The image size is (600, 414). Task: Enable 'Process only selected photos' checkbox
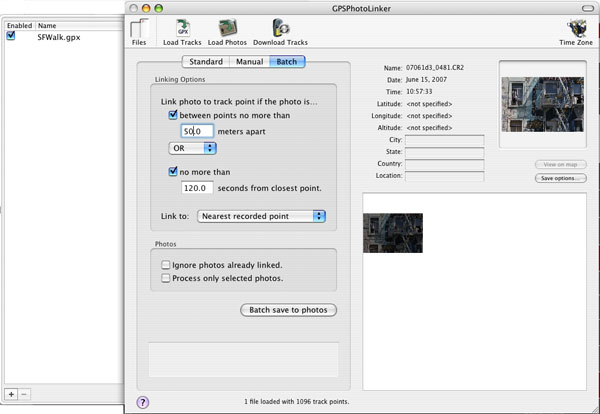click(x=166, y=278)
